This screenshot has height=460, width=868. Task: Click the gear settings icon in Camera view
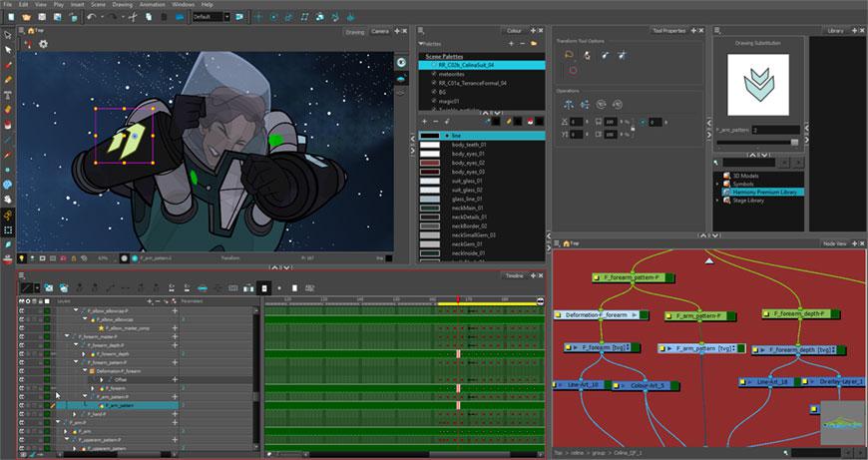pos(43,44)
